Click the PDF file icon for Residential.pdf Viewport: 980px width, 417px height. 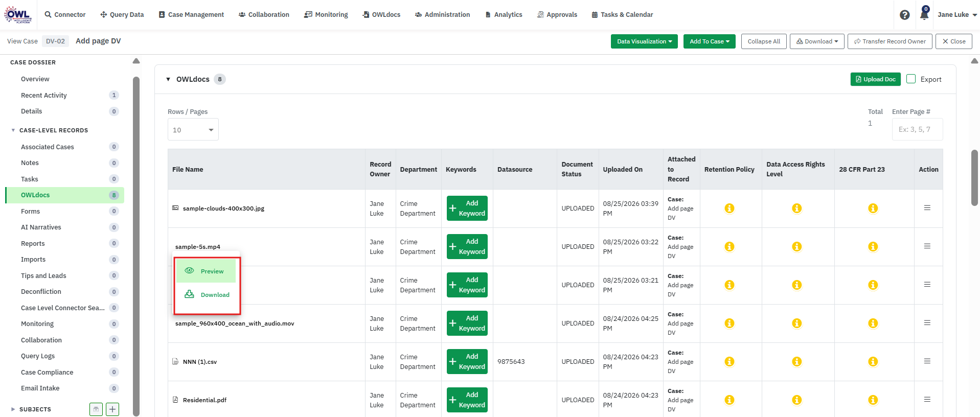(175, 400)
